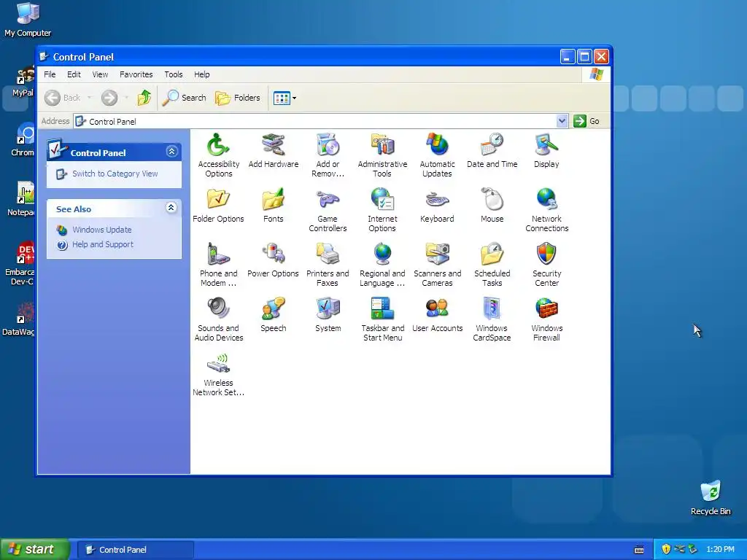747x560 pixels.
Task: Click the Search toolbar button
Action: [x=184, y=98]
